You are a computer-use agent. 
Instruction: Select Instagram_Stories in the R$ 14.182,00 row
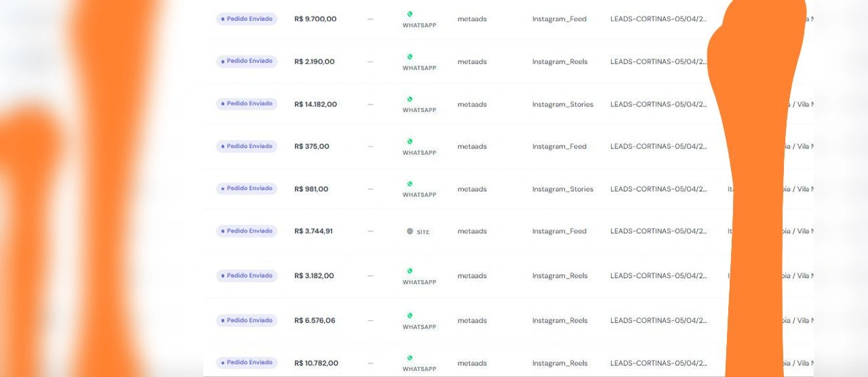pyautogui.click(x=563, y=104)
